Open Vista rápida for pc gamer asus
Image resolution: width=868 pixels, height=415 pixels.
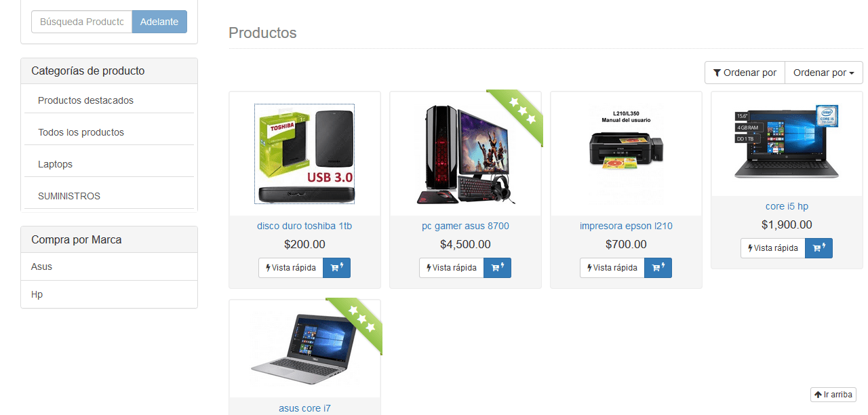(x=452, y=268)
